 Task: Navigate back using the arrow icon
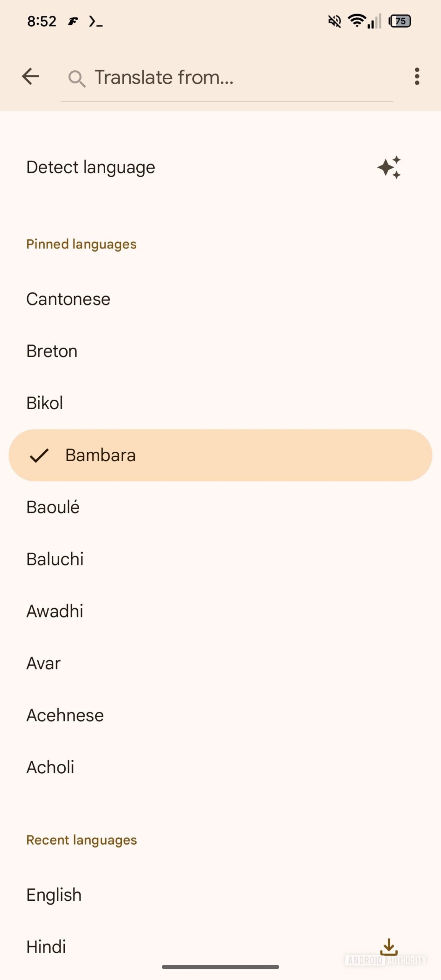(x=30, y=76)
